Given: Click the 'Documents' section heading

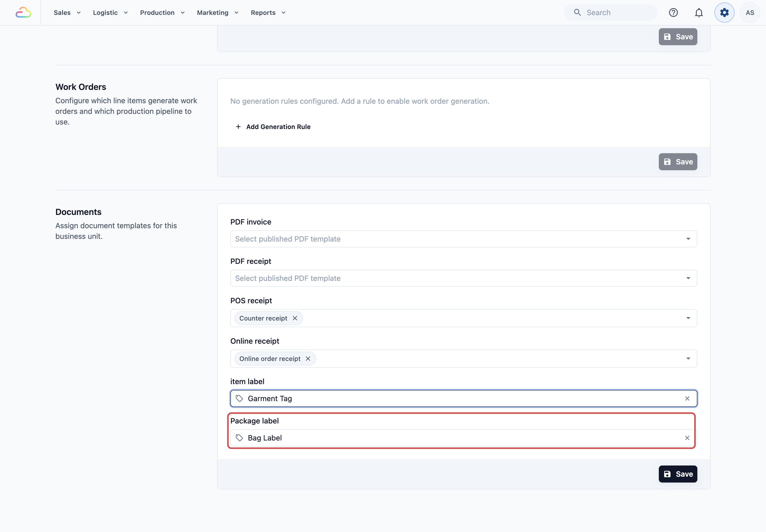Looking at the screenshot, I should point(78,212).
